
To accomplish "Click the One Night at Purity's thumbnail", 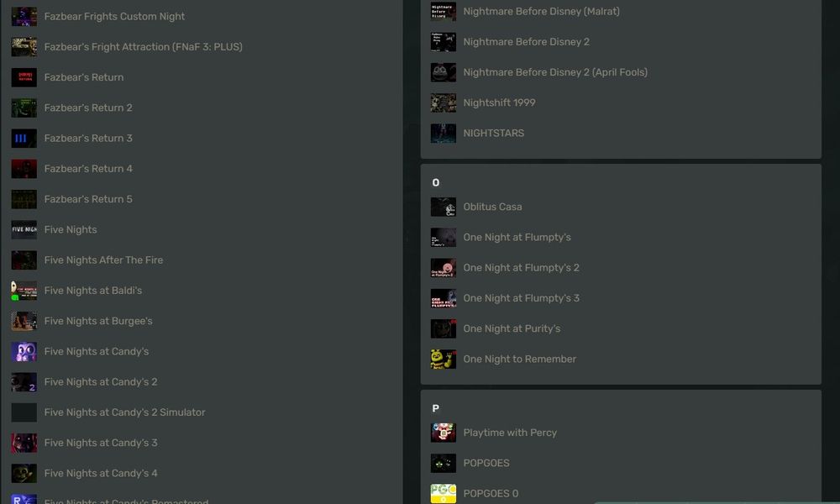I will [443, 328].
